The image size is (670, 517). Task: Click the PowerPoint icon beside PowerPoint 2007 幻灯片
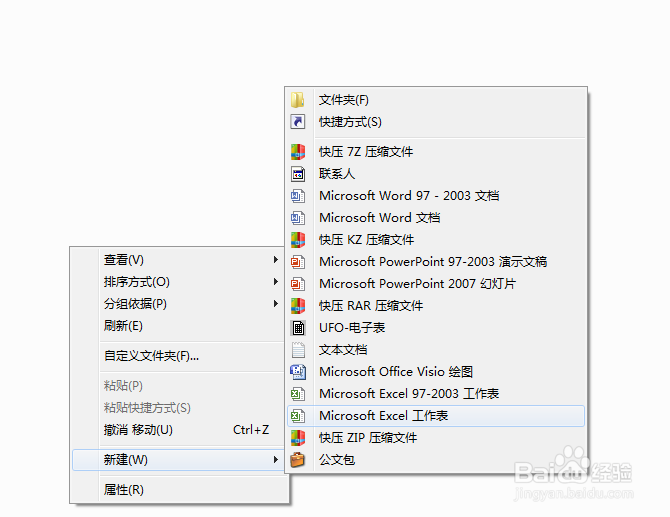tap(298, 284)
